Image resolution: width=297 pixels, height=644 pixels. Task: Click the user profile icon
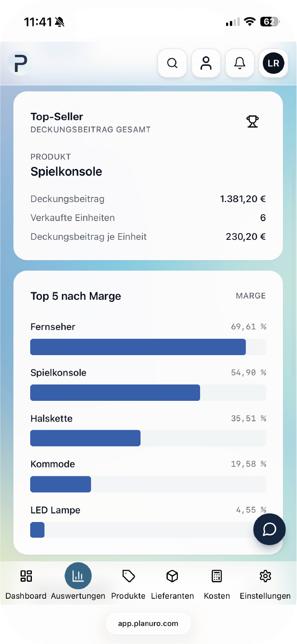[x=206, y=63]
